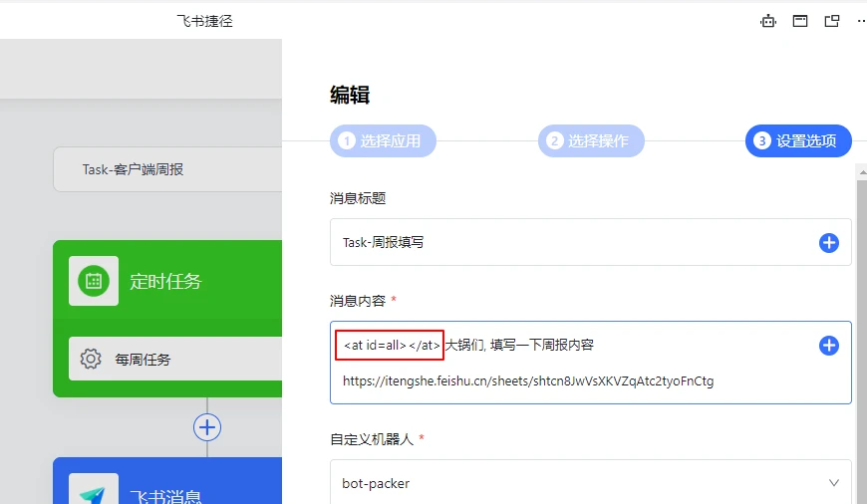Click the <at id=all></at> tag text
Image resolution: width=867 pixels, height=504 pixels.
392,346
